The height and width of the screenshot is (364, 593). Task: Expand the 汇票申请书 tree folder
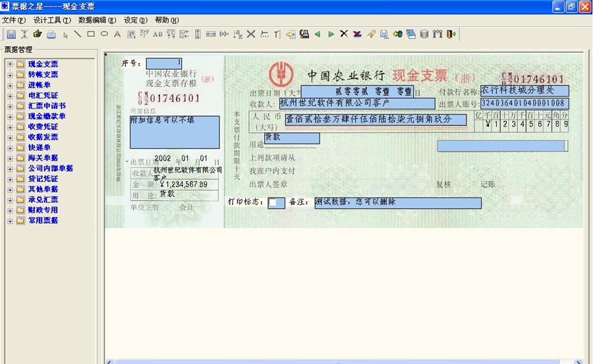pyautogui.click(x=10, y=106)
